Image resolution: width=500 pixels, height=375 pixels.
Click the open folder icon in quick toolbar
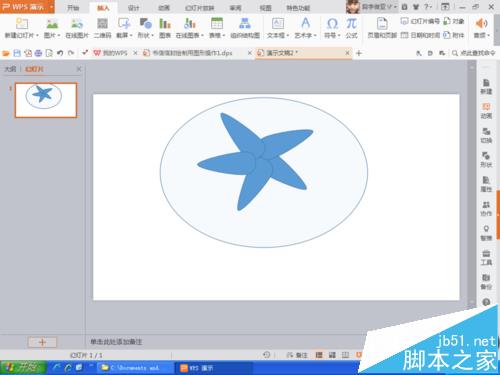(6, 53)
